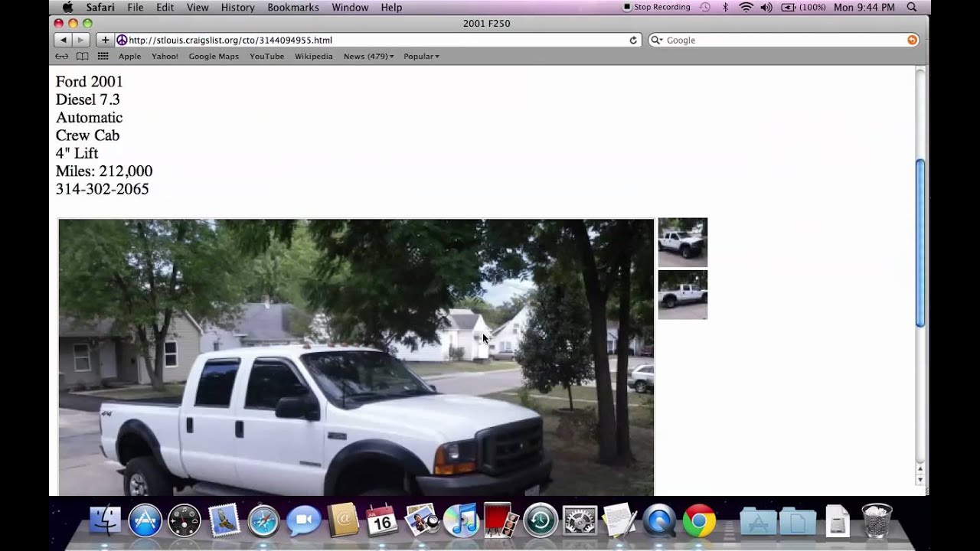Click the Google search field
Image resolution: width=980 pixels, height=551 pixels.
click(x=784, y=40)
